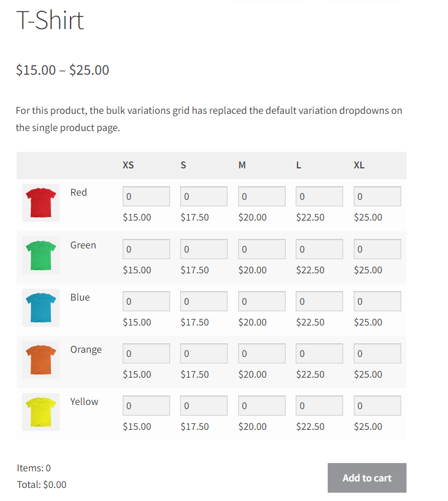Image resolution: width=448 pixels, height=501 pixels.
Task: Click the S quantity box for Green
Action: point(203,248)
